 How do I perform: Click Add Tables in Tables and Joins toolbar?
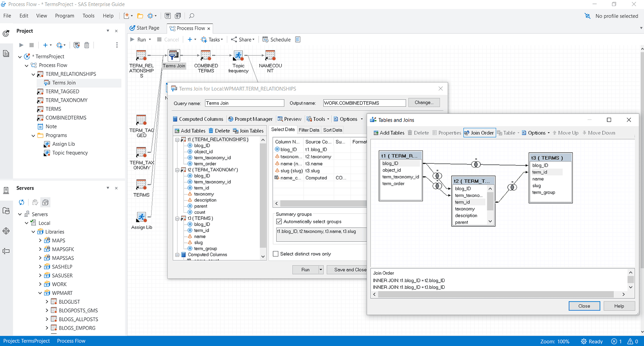389,133
